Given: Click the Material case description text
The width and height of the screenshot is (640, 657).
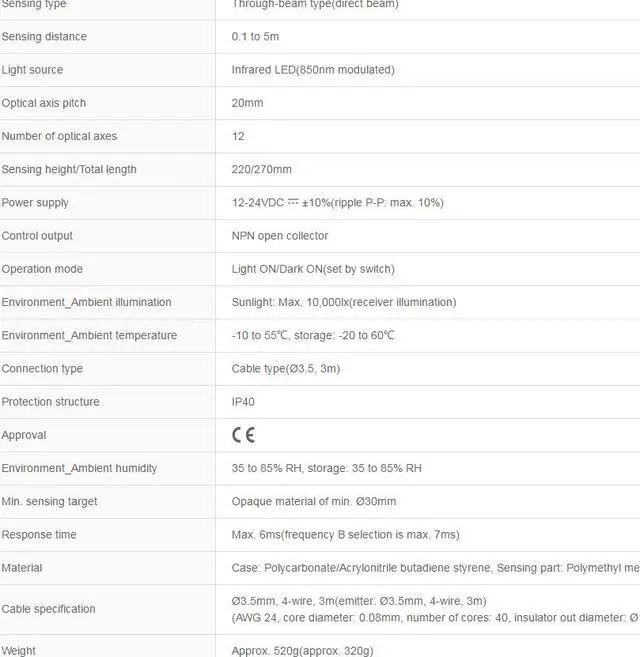Looking at the screenshot, I should pos(435,568).
